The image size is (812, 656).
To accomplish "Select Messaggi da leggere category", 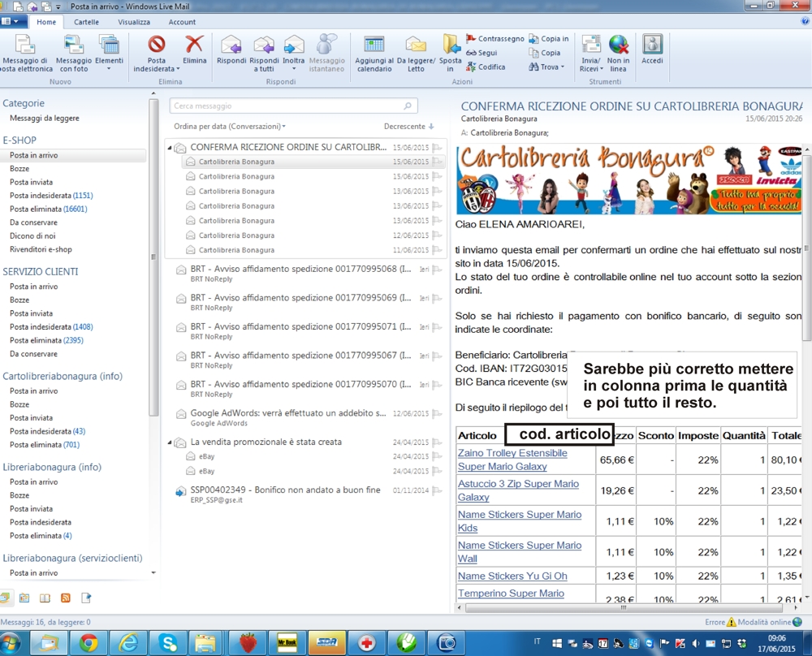I will click(x=45, y=118).
